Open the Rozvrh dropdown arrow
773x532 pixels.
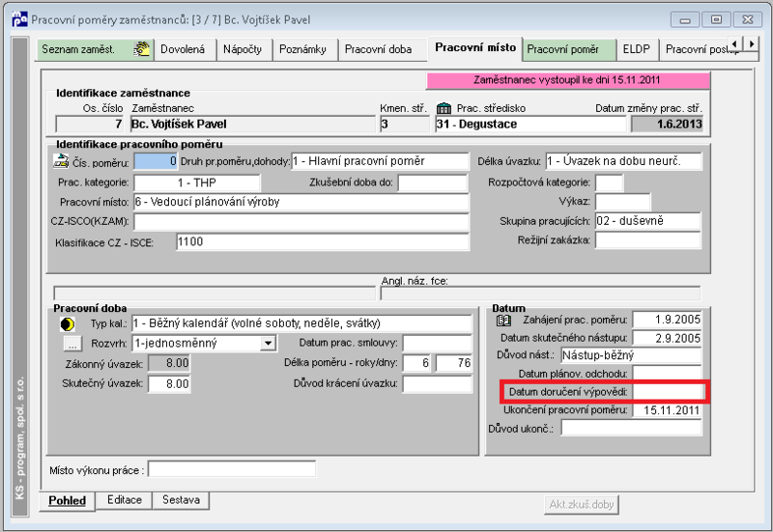(x=268, y=343)
